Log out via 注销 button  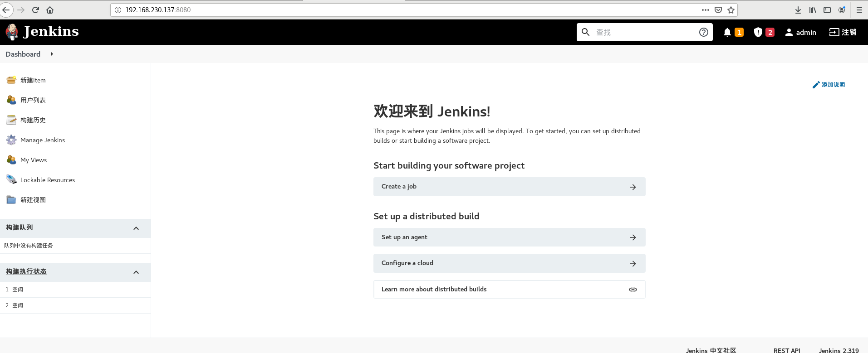click(x=843, y=32)
